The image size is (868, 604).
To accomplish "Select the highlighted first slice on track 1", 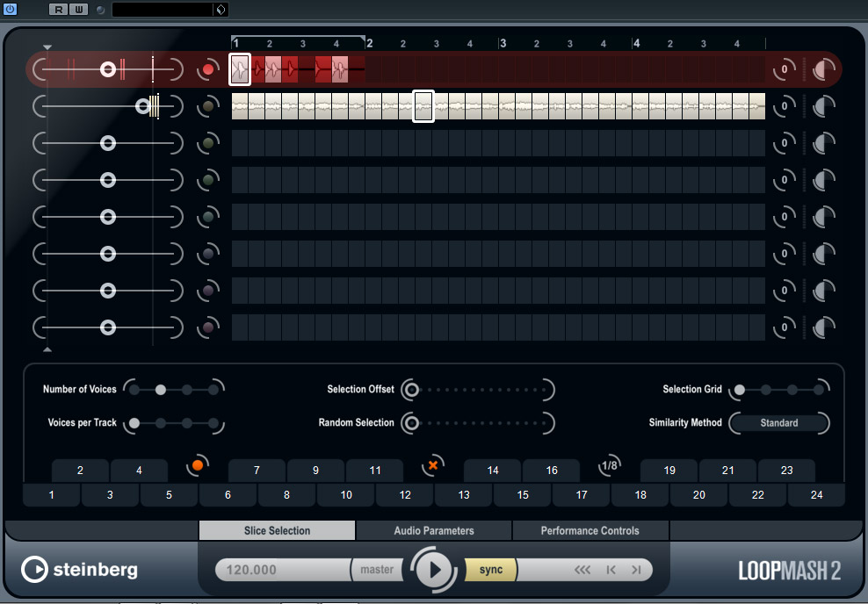I will click(240, 69).
